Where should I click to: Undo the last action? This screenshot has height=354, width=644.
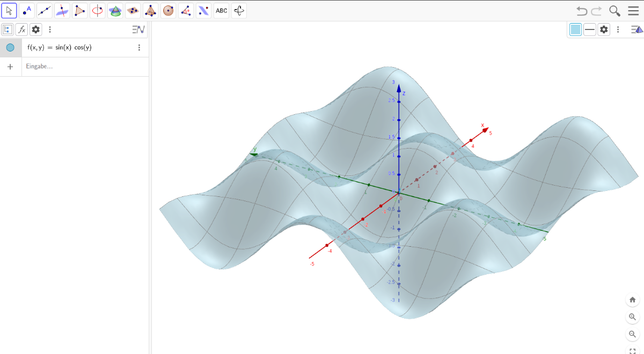pyautogui.click(x=581, y=11)
